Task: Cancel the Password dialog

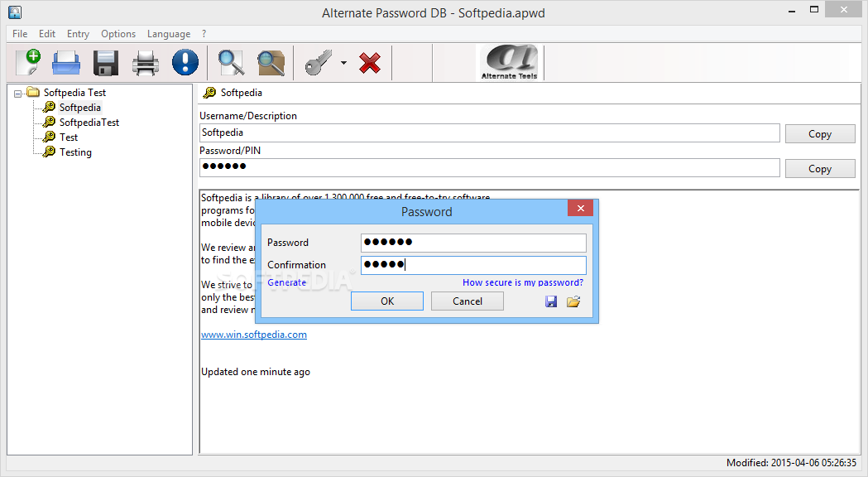Action: pos(468,301)
